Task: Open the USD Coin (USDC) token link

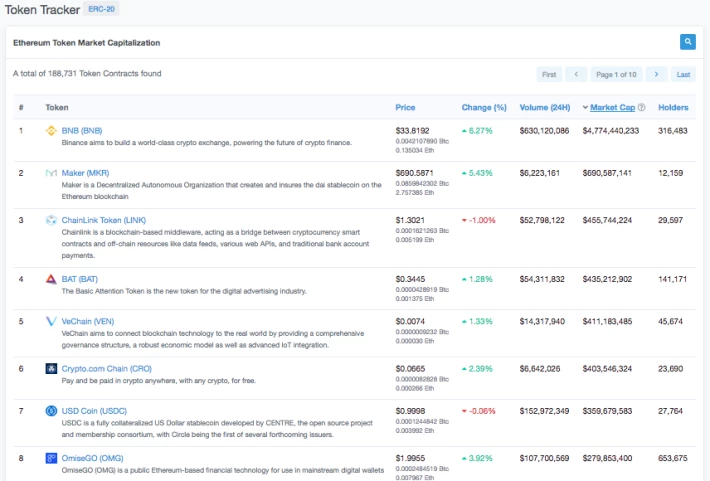Action: (x=94, y=411)
